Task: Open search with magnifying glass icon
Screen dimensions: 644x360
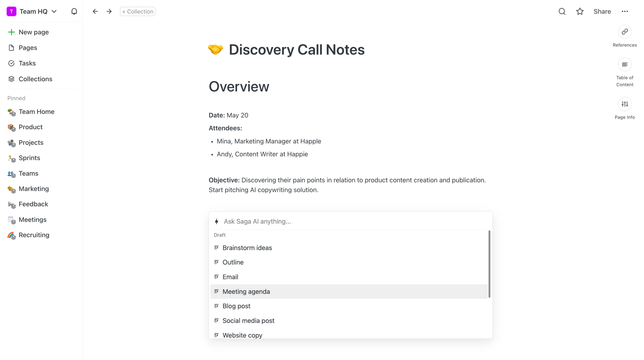Action: (x=562, y=11)
